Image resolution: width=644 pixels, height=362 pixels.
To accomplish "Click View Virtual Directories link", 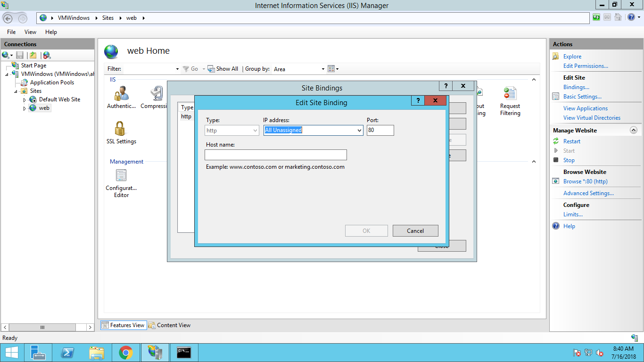I will (592, 118).
